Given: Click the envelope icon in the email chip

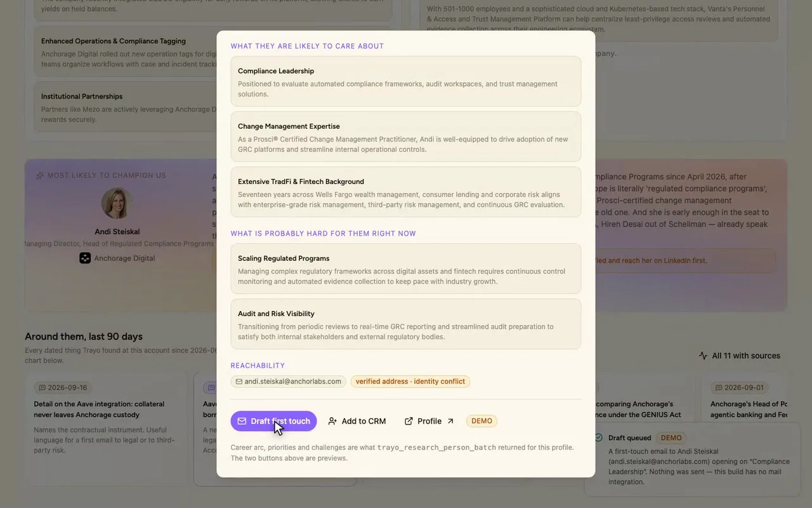Looking at the screenshot, I should tap(239, 382).
